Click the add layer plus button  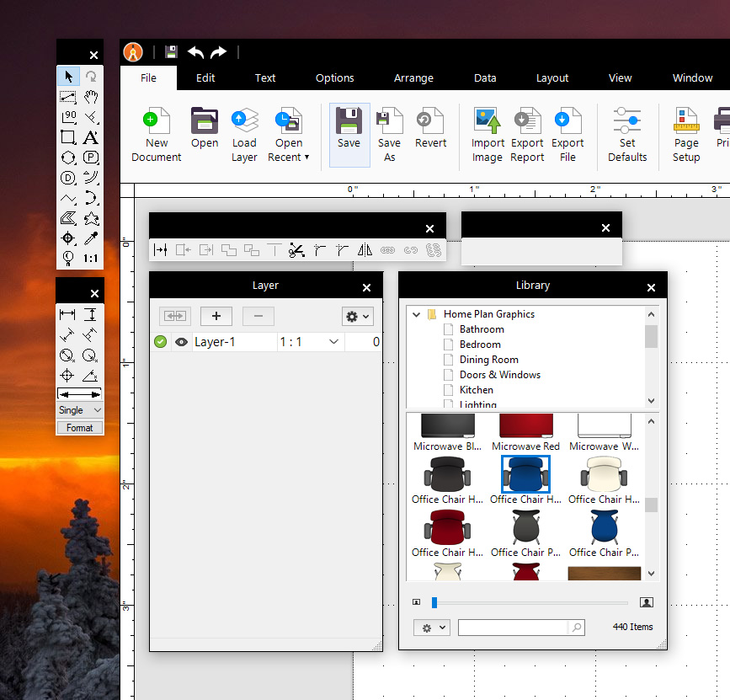pos(216,316)
